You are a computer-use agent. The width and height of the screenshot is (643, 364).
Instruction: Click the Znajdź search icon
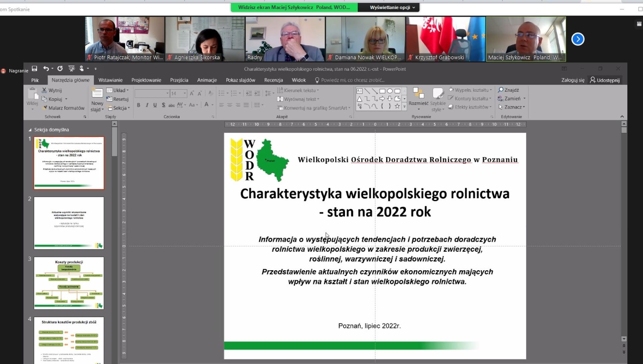(x=501, y=90)
